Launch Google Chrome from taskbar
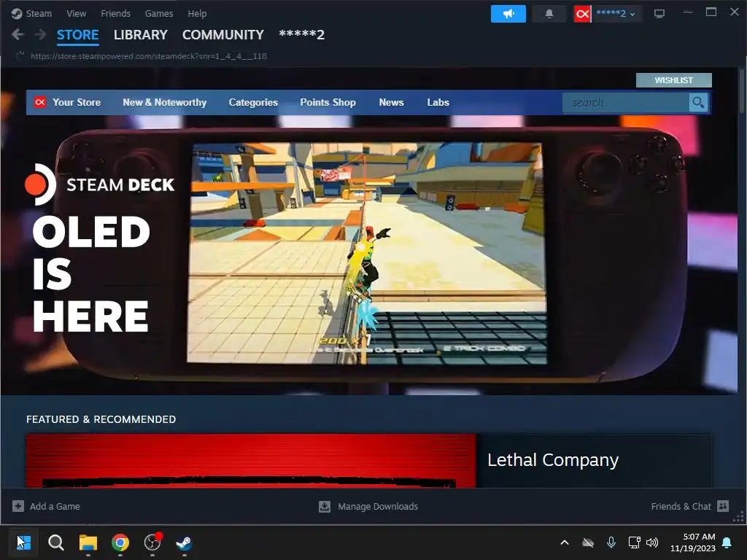The width and height of the screenshot is (747, 560). pyautogui.click(x=120, y=542)
